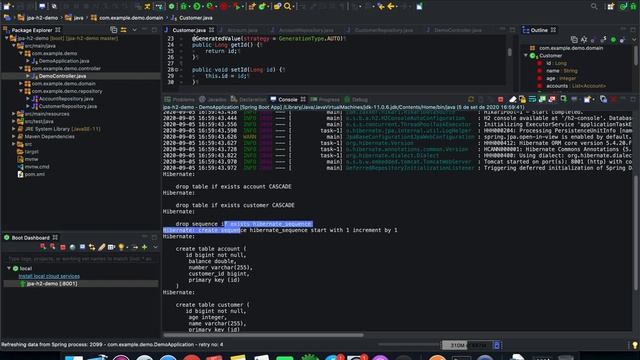Click the search magnifier near top right corner
The height and width of the screenshot is (360, 640).
(x=594, y=6)
